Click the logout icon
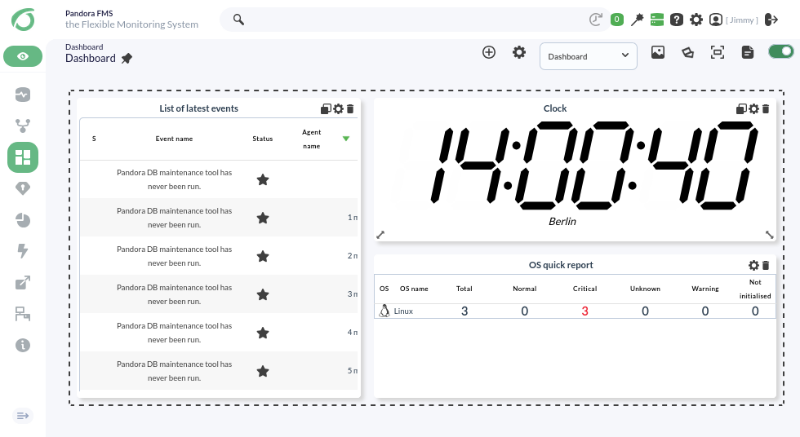Image resolution: width=800 pixels, height=437 pixels. (x=771, y=19)
